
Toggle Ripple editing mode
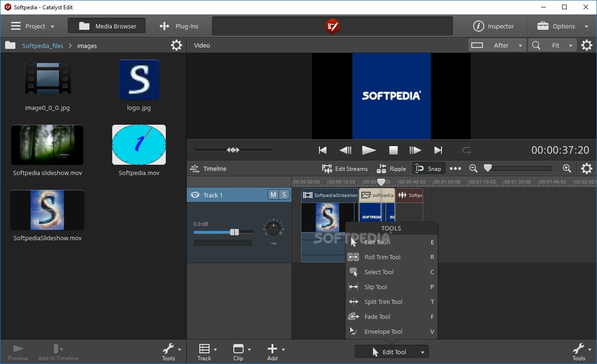click(x=392, y=169)
